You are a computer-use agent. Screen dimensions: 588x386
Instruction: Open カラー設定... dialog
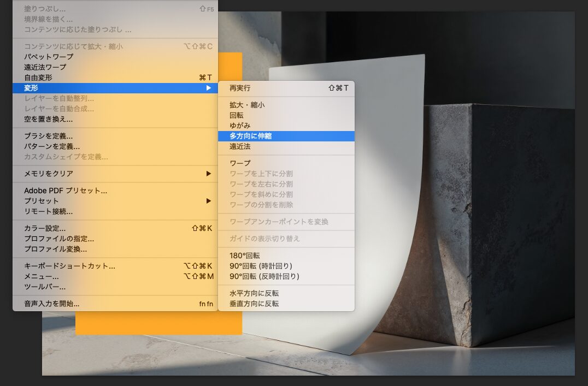[x=115, y=228]
